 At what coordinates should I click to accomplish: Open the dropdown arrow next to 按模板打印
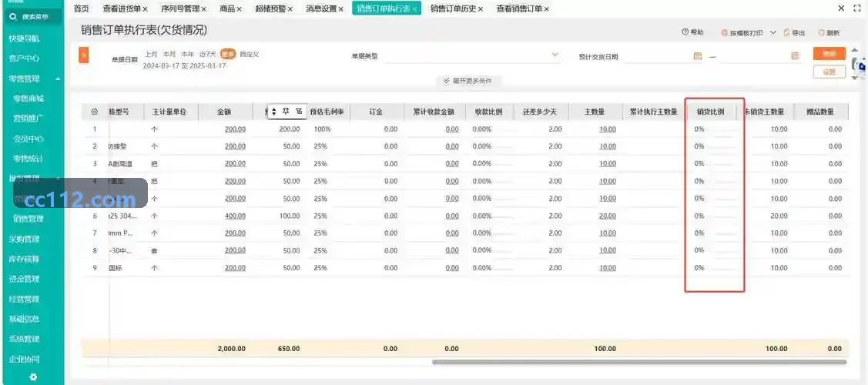(x=773, y=32)
